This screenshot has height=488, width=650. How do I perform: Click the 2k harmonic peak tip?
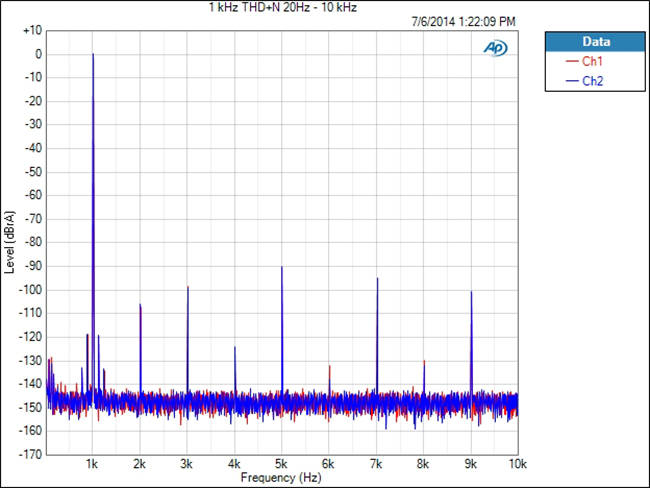click(x=140, y=305)
